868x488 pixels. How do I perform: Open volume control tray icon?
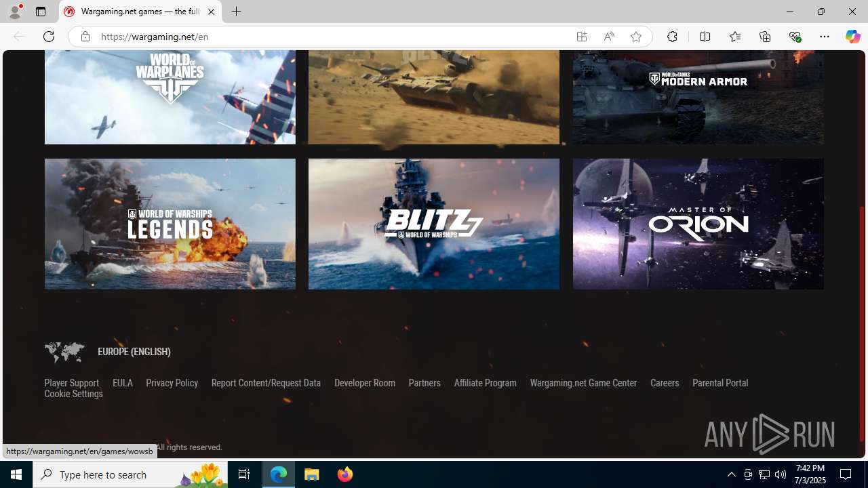[781, 474]
